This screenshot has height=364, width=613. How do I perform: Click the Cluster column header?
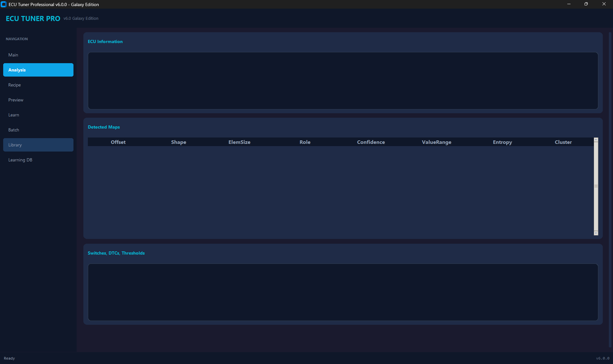[563, 142]
